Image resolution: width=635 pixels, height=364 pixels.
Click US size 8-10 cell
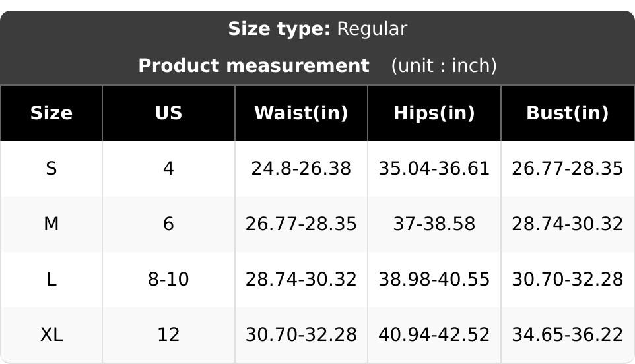168,280
